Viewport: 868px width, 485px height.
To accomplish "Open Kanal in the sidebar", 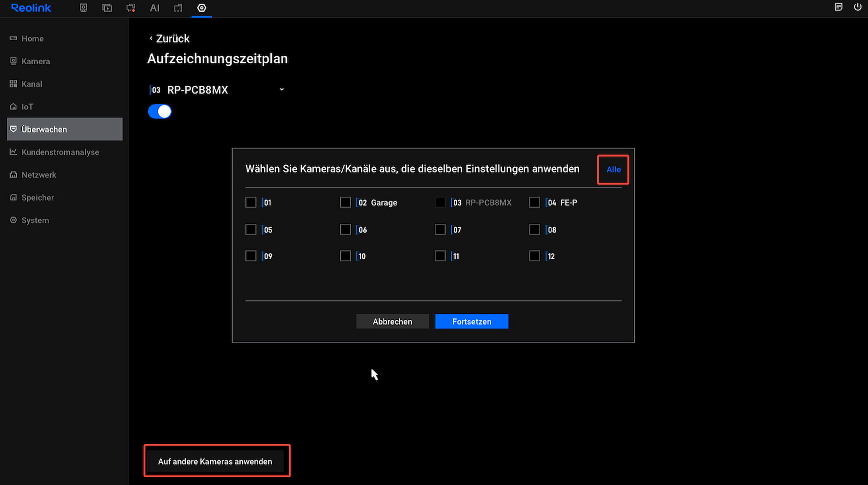I will [x=65, y=84].
